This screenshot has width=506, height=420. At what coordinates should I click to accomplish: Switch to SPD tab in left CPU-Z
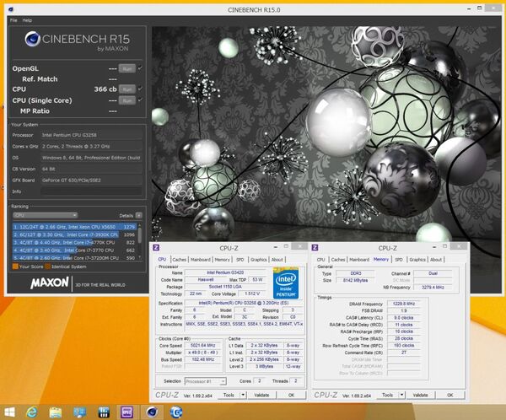click(240, 260)
